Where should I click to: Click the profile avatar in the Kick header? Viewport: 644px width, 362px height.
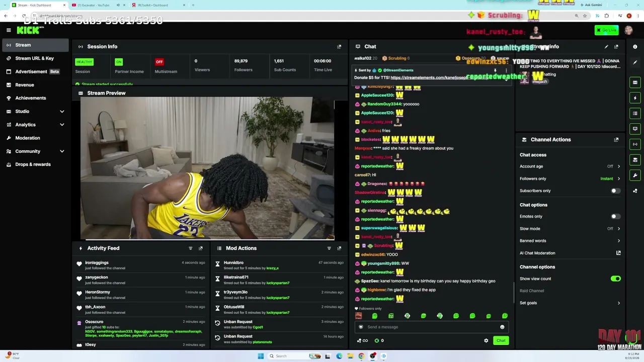(x=628, y=30)
